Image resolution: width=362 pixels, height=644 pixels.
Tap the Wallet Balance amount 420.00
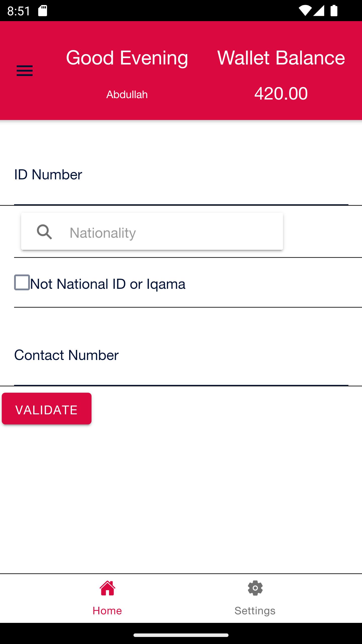coord(281,94)
